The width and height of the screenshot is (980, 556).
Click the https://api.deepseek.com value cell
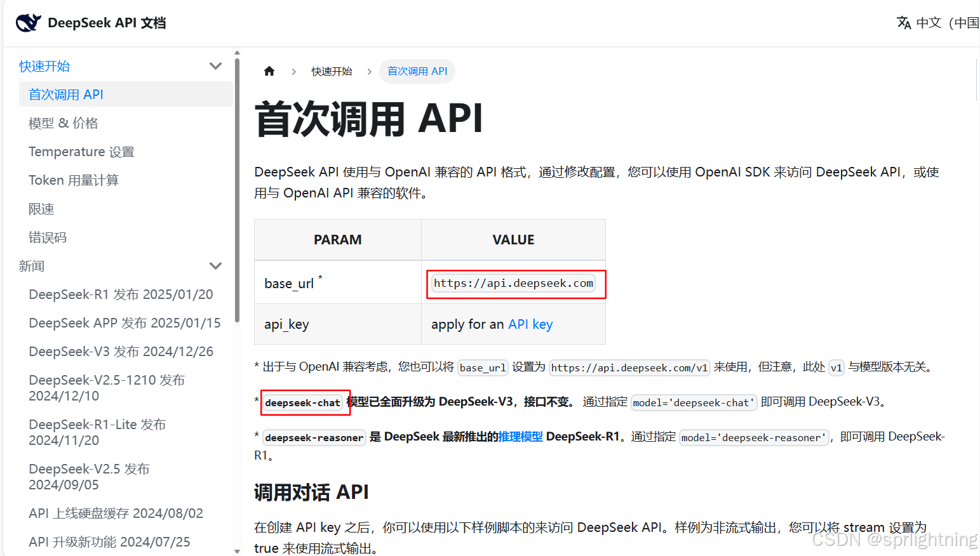[513, 283]
